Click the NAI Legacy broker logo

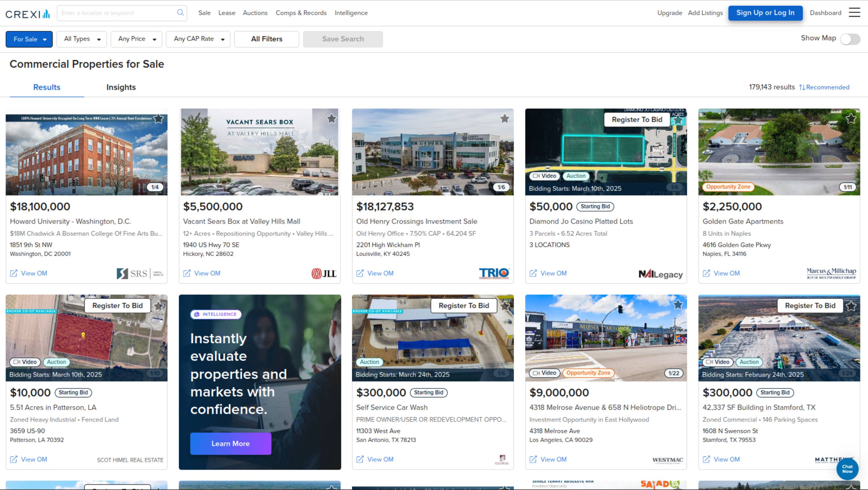coord(660,275)
